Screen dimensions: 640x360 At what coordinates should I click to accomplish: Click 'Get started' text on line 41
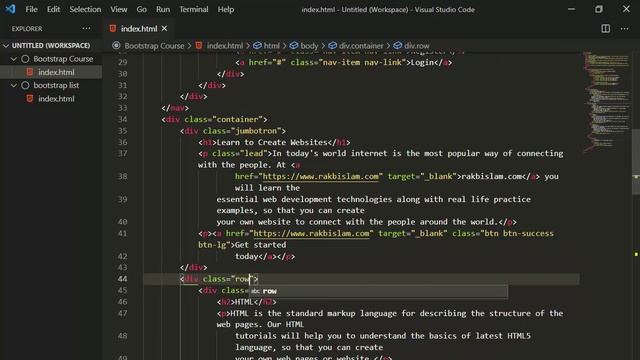(260, 245)
